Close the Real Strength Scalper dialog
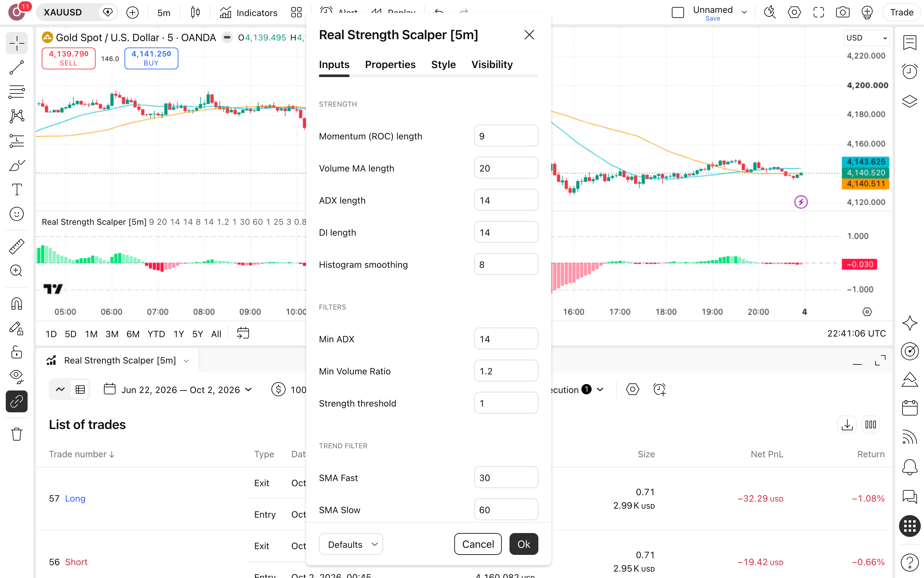The width and height of the screenshot is (924, 578). click(x=529, y=35)
